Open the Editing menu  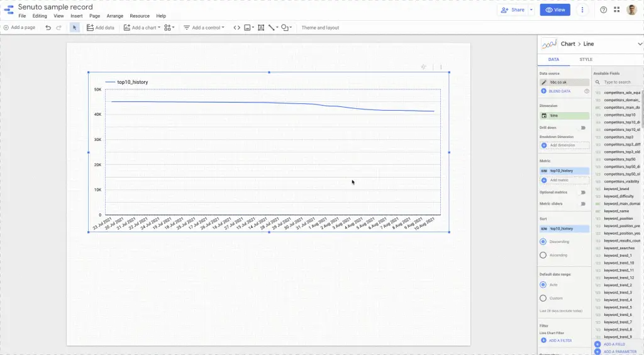click(40, 16)
